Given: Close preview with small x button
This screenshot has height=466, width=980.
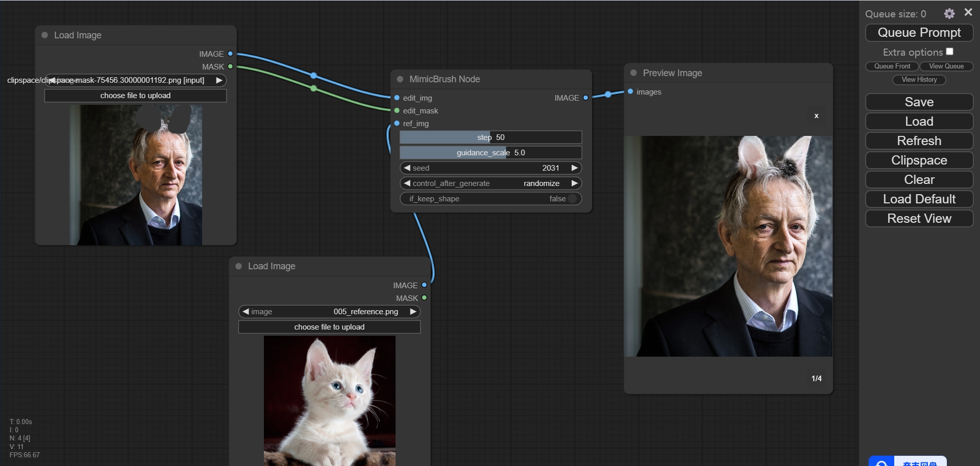Looking at the screenshot, I should point(816,116).
